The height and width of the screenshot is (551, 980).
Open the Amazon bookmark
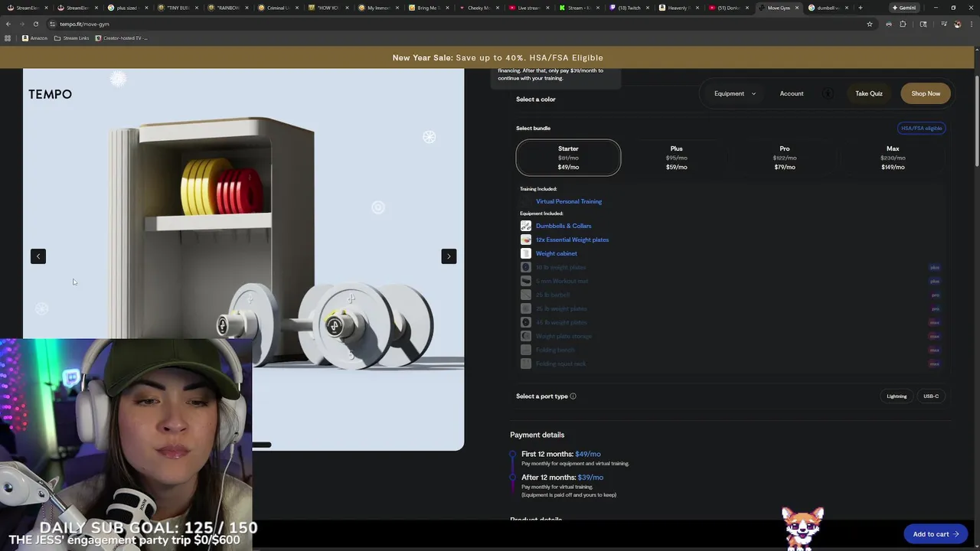tap(34, 37)
